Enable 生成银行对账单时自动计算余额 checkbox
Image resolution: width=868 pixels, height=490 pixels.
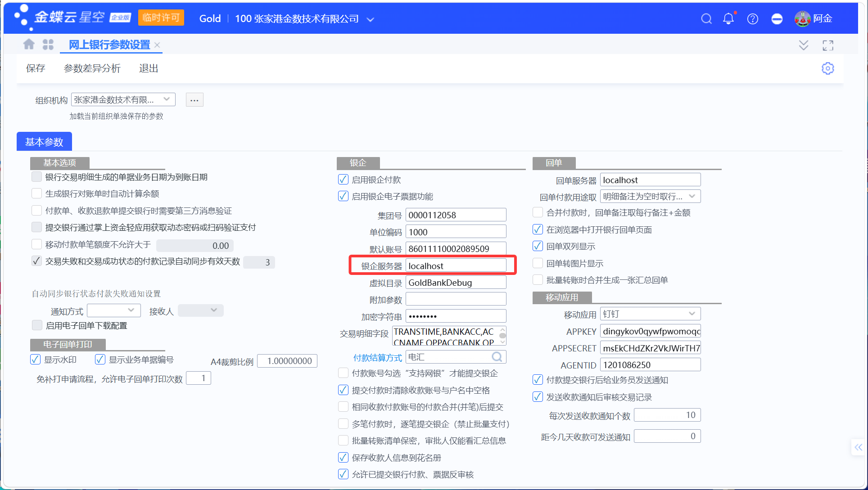(x=36, y=193)
